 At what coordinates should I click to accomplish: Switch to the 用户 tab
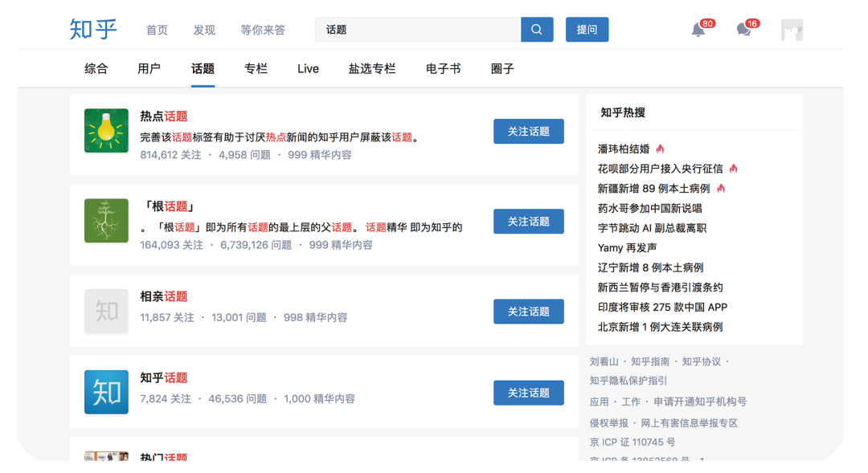click(x=149, y=69)
